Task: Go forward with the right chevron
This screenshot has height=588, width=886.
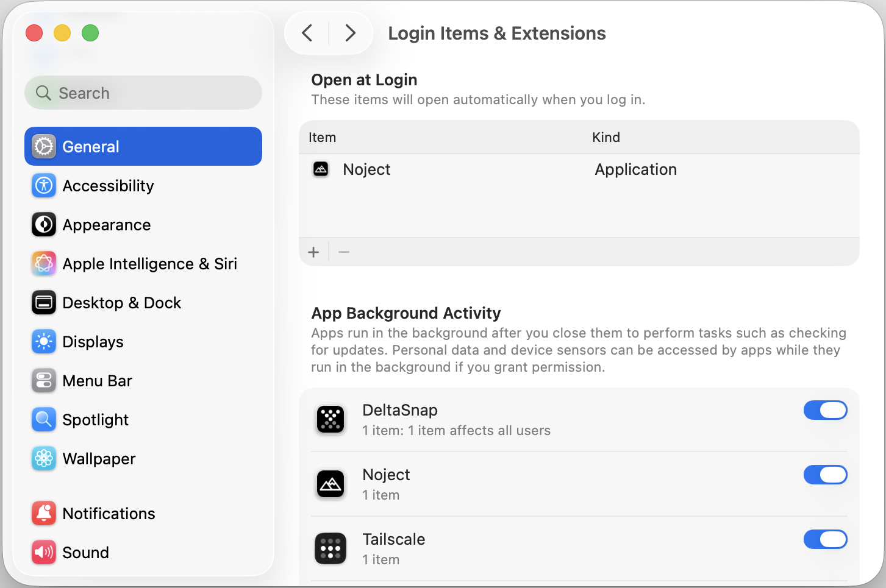Action: coord(350,33)
